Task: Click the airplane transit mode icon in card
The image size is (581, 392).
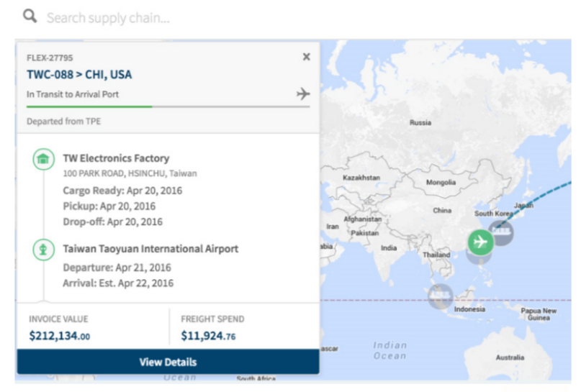Action: [302, 94]
